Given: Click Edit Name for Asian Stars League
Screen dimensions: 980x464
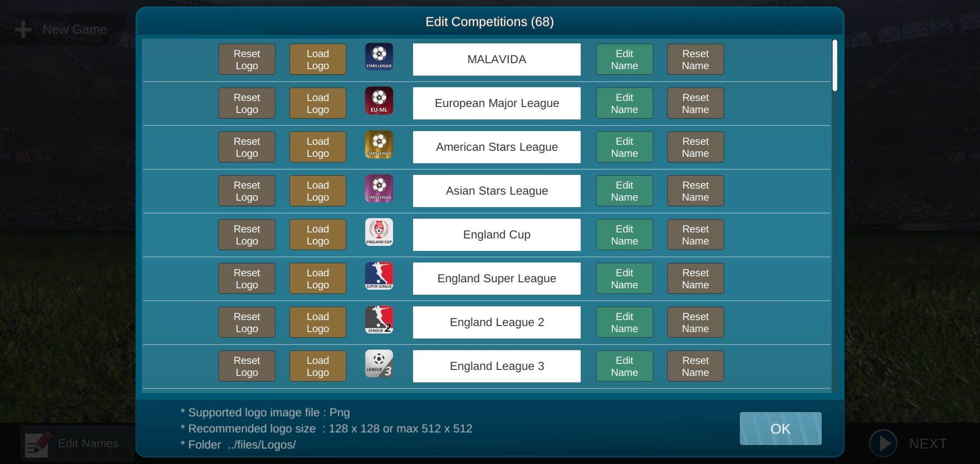Looking at the screenshot, I should [625, 190].
